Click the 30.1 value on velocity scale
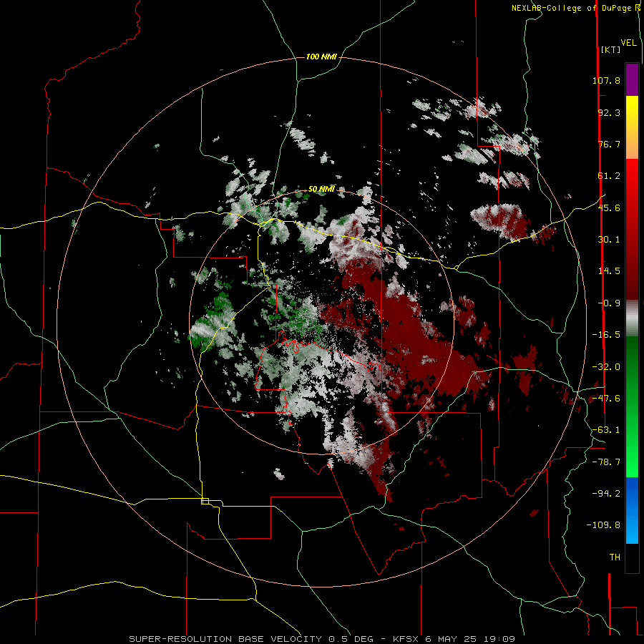 click(609, 240)
